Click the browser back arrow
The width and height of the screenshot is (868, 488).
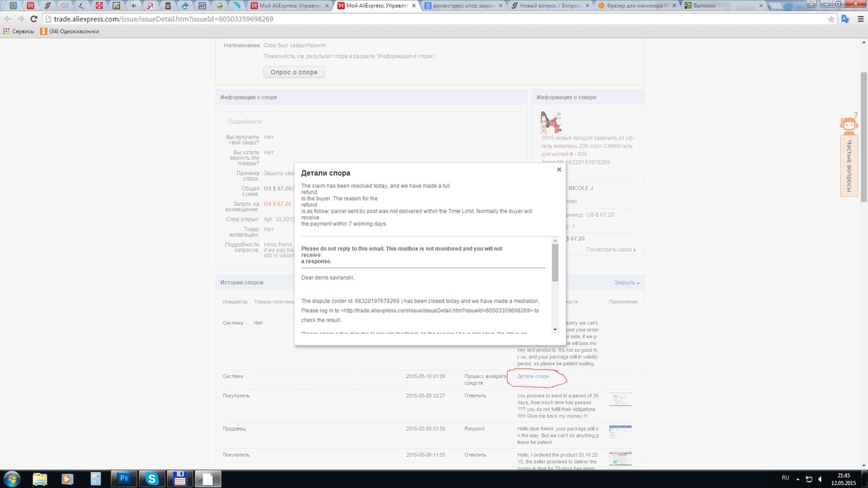point(7,19)
